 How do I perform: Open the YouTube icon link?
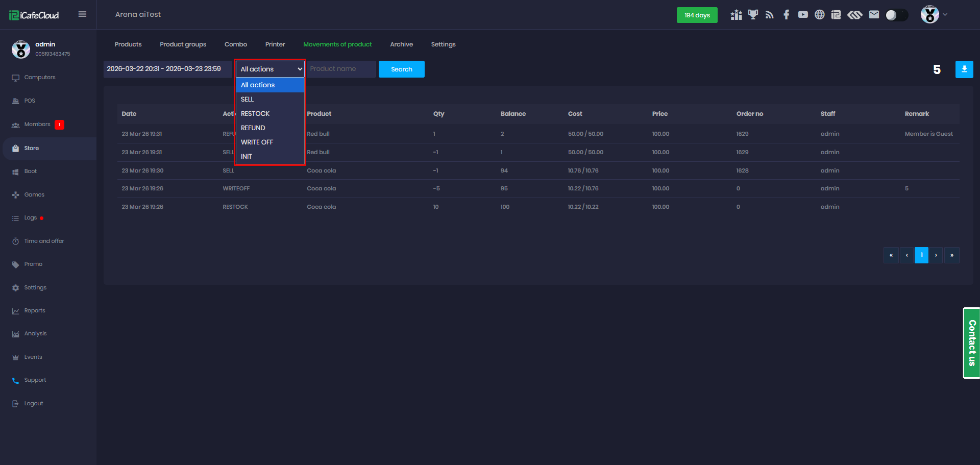[x=803, y=15]
